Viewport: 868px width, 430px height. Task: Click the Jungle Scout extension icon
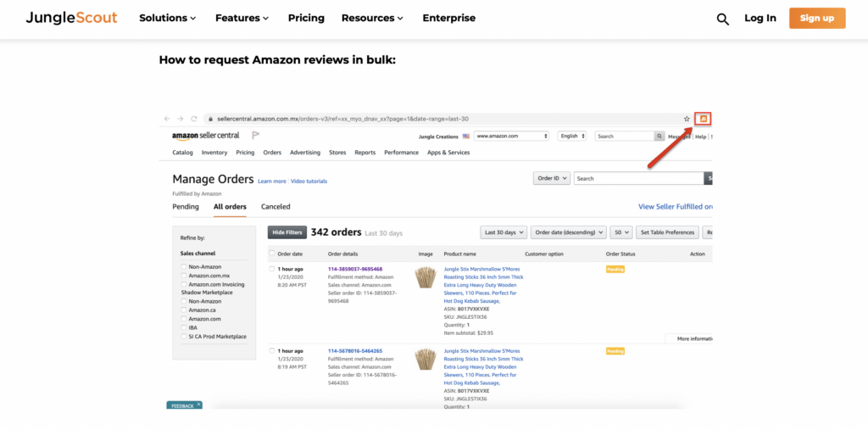[703, 119]
